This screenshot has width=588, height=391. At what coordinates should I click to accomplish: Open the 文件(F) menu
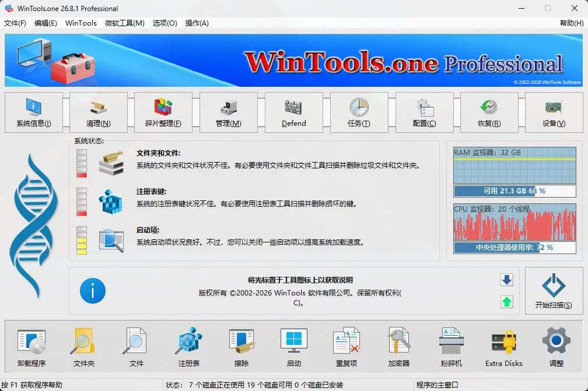(15, 23)
